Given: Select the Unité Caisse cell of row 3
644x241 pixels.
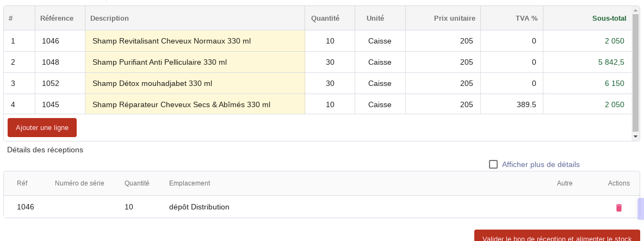Looking at the screenshot, I should (x=380, y=84).
